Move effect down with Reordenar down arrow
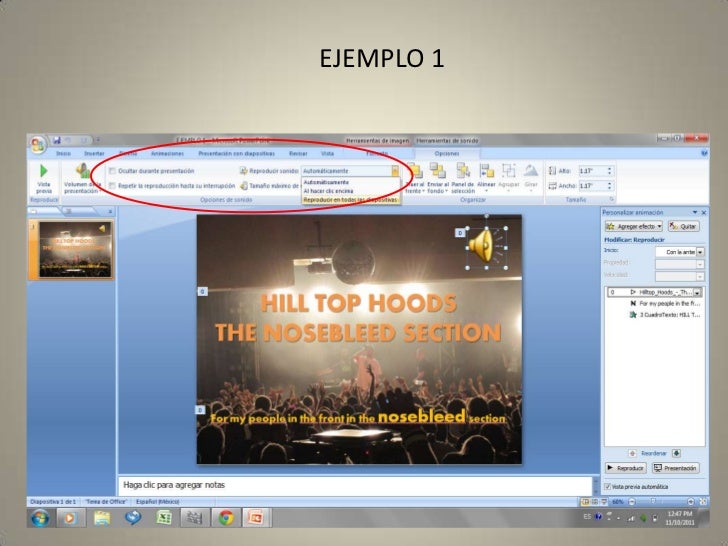 [676, 453]
